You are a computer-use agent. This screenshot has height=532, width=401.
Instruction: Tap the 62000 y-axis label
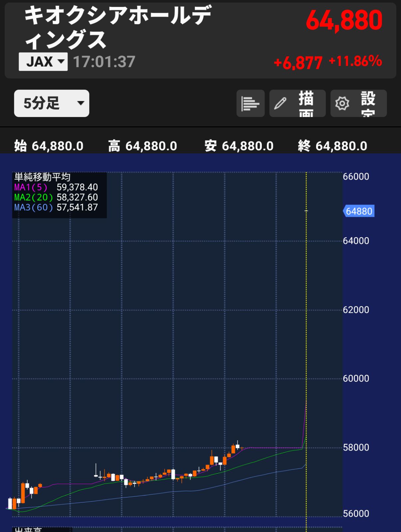(356, 310)
